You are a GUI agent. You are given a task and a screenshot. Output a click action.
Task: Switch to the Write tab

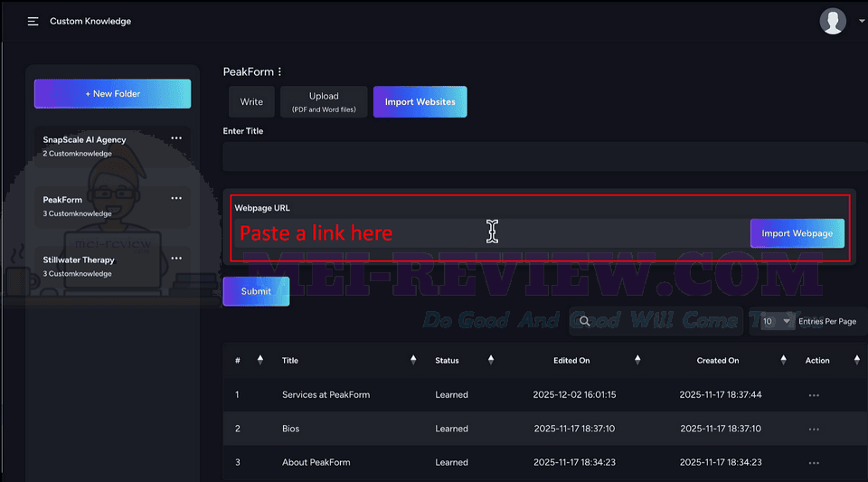251,102
